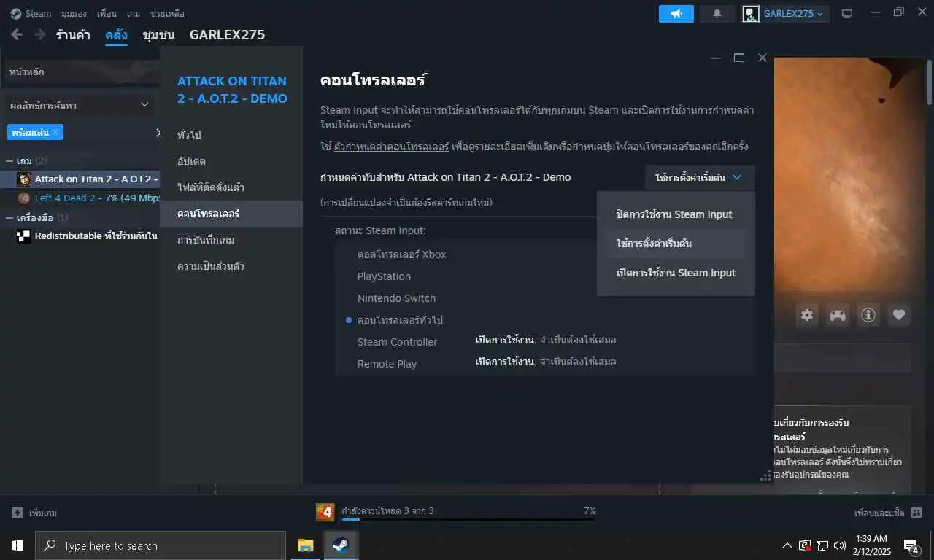Go forward with the right arrow
This screenshot has width=934, height=560.
[x=40, y=34]
